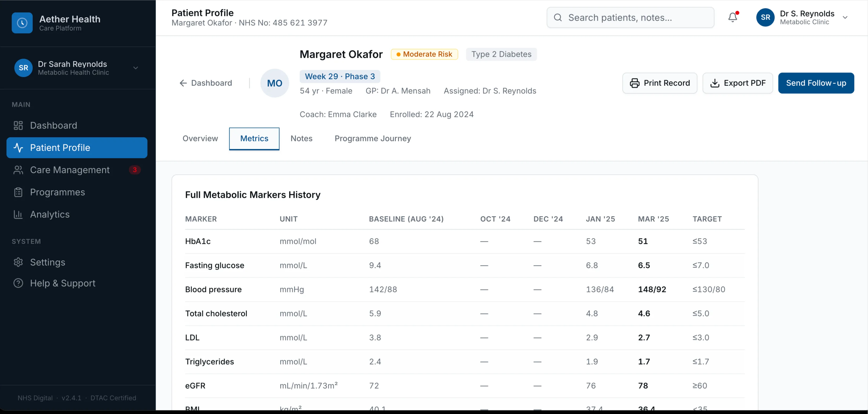Open Help & Support

click(62, 283)
